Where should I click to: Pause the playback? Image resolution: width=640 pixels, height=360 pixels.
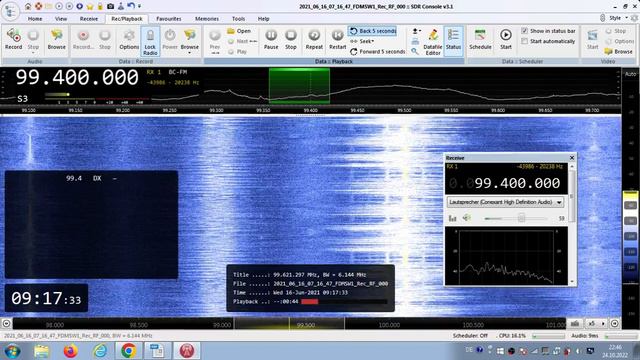tap(271, 40)
